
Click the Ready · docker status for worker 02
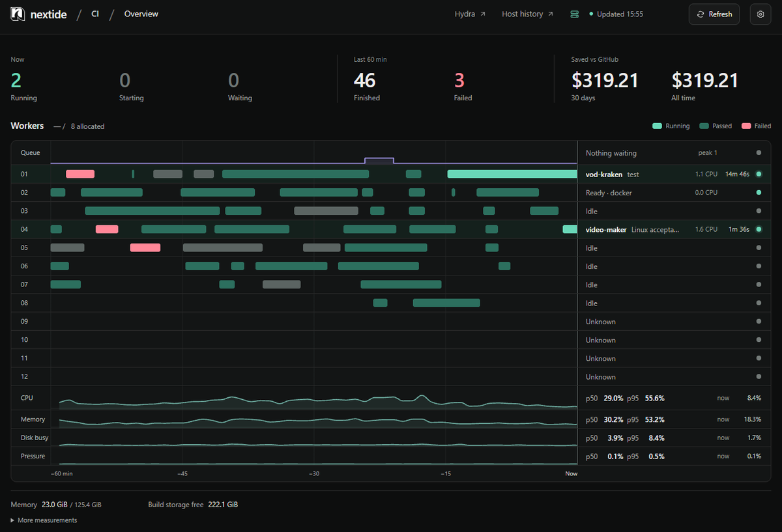click(x=609, y=193)
